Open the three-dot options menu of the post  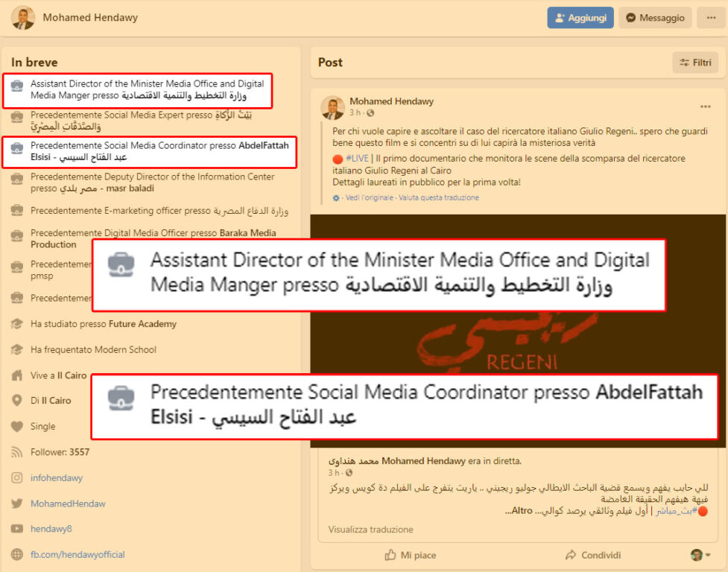[x=705, y=107]
